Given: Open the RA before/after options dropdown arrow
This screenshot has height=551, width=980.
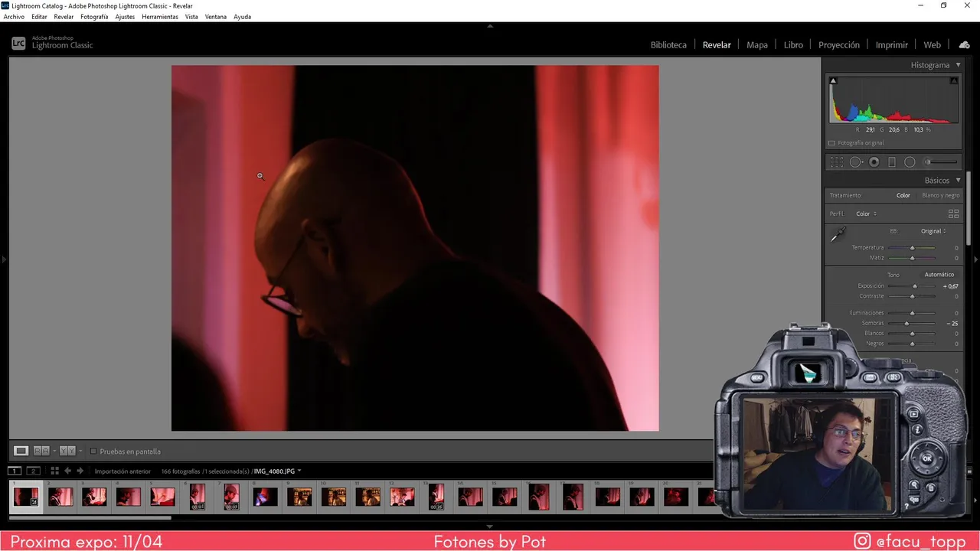Looking at the screenshot, I should 54,452.
